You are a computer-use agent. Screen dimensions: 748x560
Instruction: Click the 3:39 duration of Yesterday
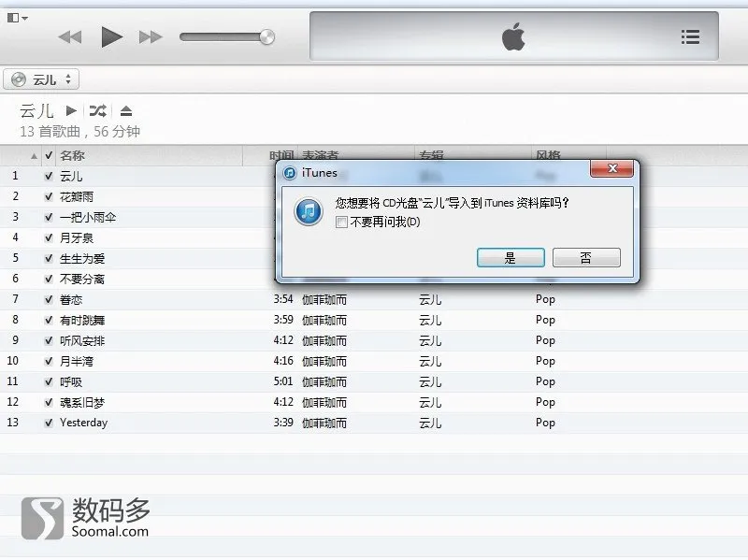283,423
